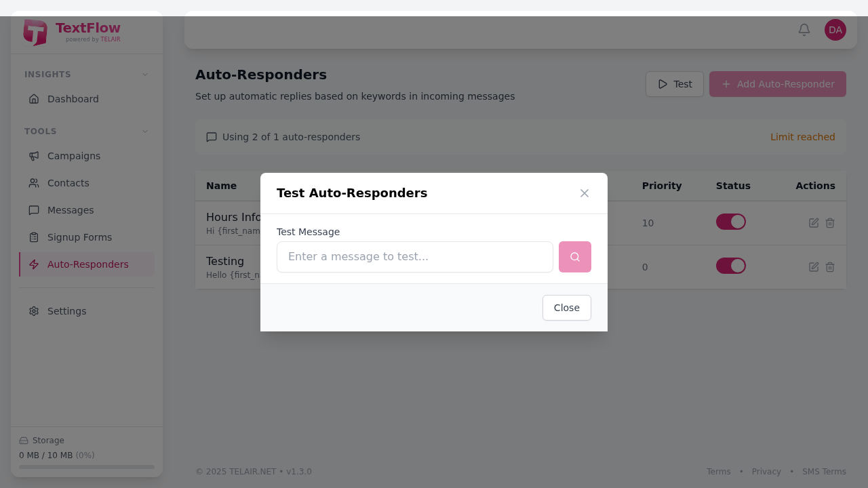
Task: Navigate to the Dashboard page
Action: pos(73,99)
